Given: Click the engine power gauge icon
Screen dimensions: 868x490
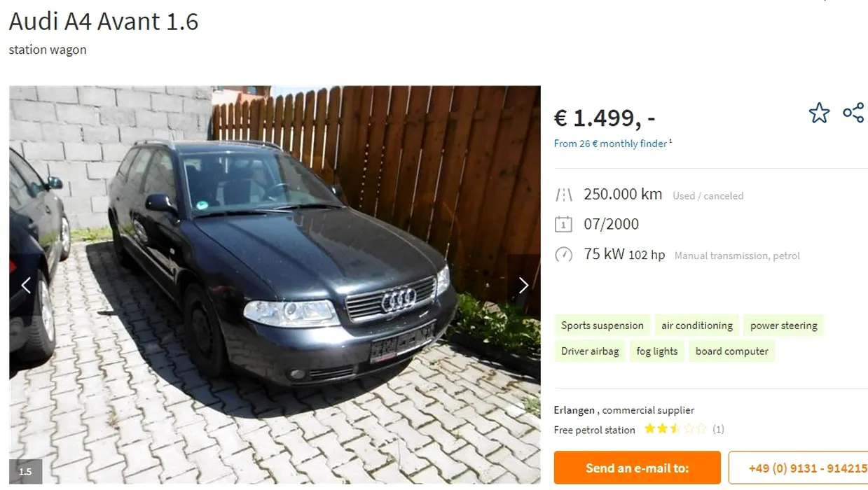Looking at the screenshot, I should point(563,255).
